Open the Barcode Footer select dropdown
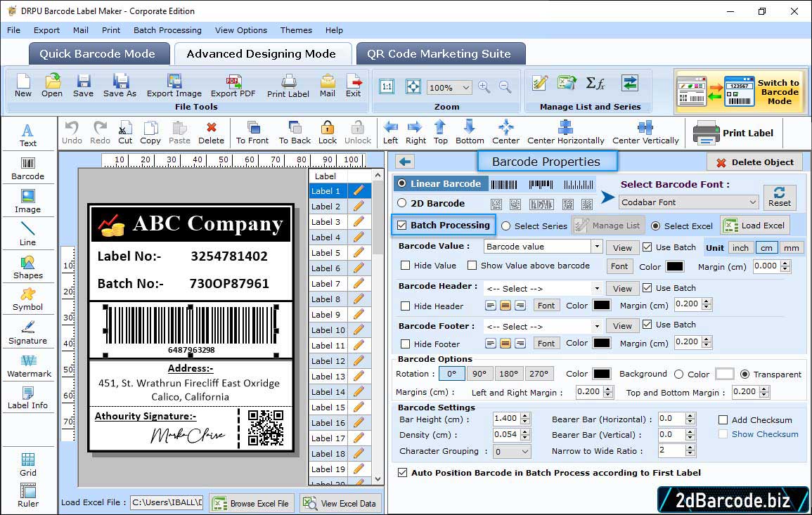The height and width of the screenshot is (515, 812). point(597,326)
